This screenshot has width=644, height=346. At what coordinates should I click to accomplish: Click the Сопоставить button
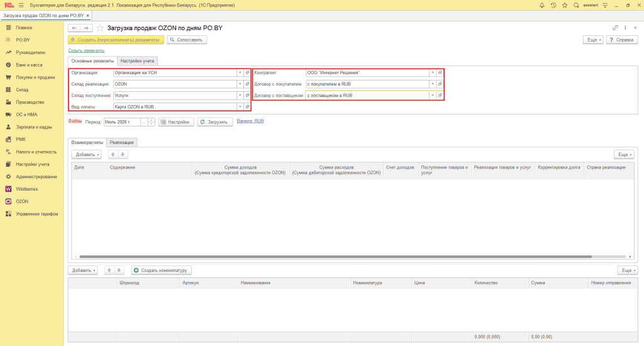[187, 40]
